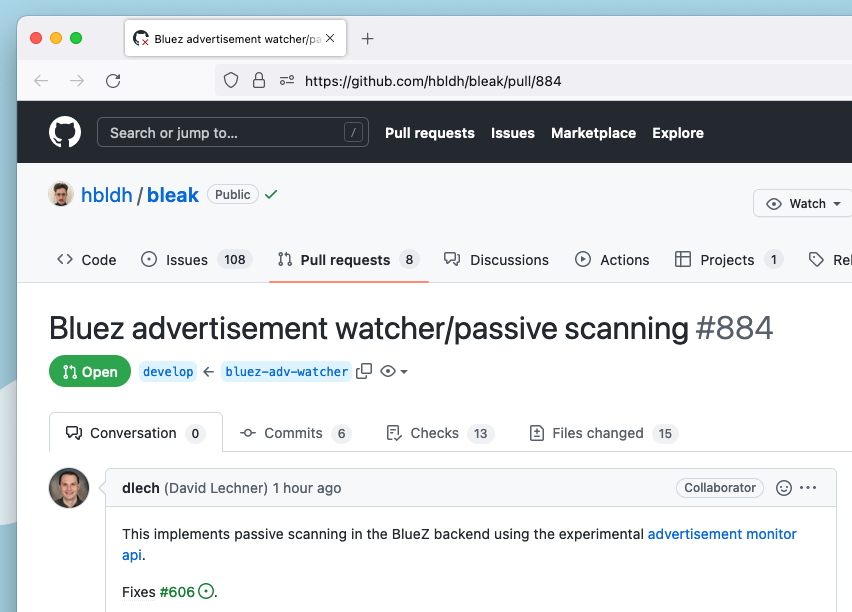Open the shield tracking protection icon
Image resolution: width=852 pixels, height=612 pixels.
(x=231, y=80)
